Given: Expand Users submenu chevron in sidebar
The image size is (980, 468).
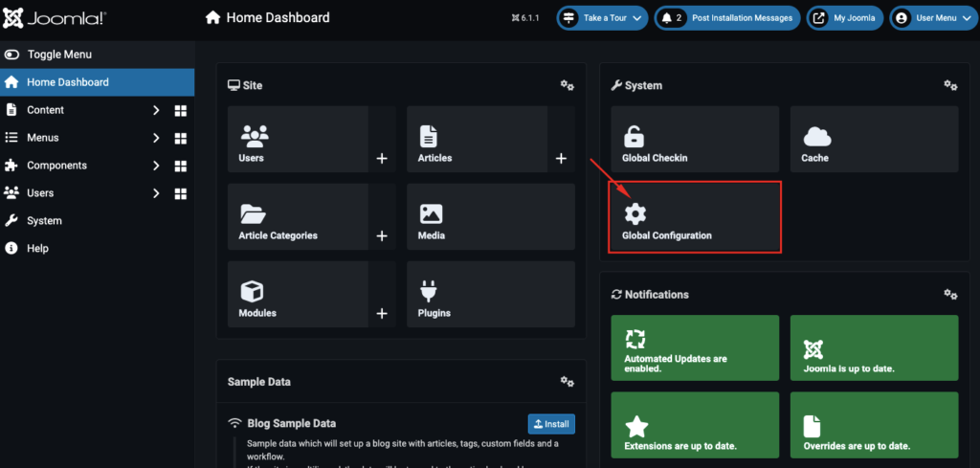Looking at the screenshot, I should point(156,193).
